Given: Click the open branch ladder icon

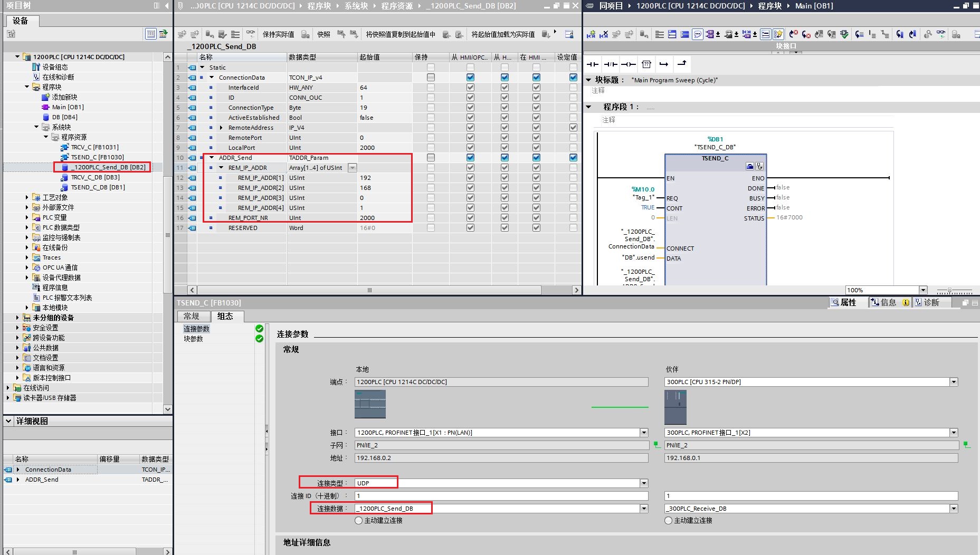Looking at the screenshot, I should [664, 64].
